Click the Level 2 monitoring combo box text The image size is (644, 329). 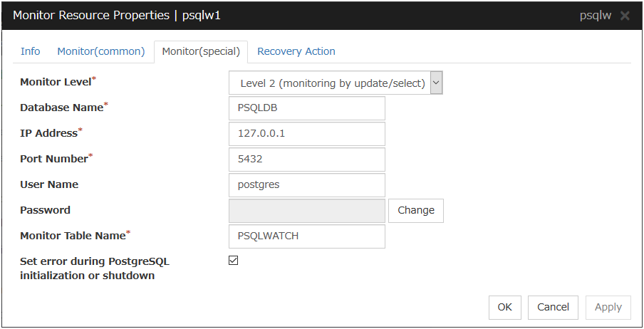pyautogui.click(x=331, y=83)
